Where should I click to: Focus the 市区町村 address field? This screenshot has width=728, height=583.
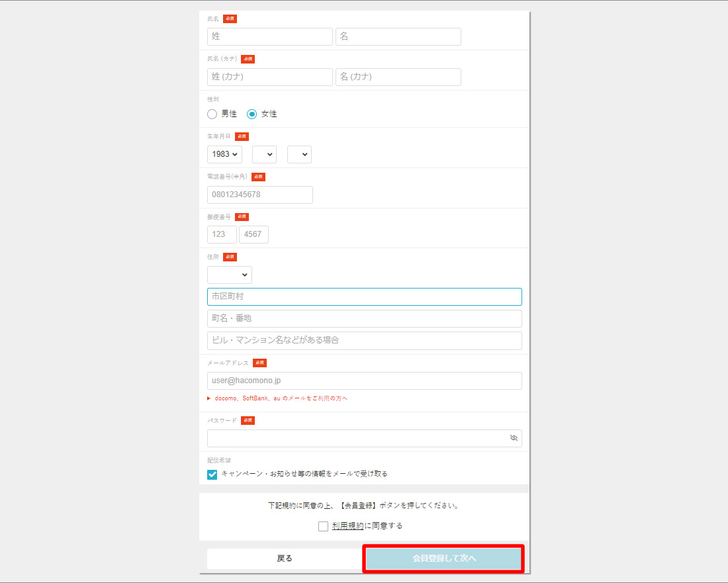[365, 296]
